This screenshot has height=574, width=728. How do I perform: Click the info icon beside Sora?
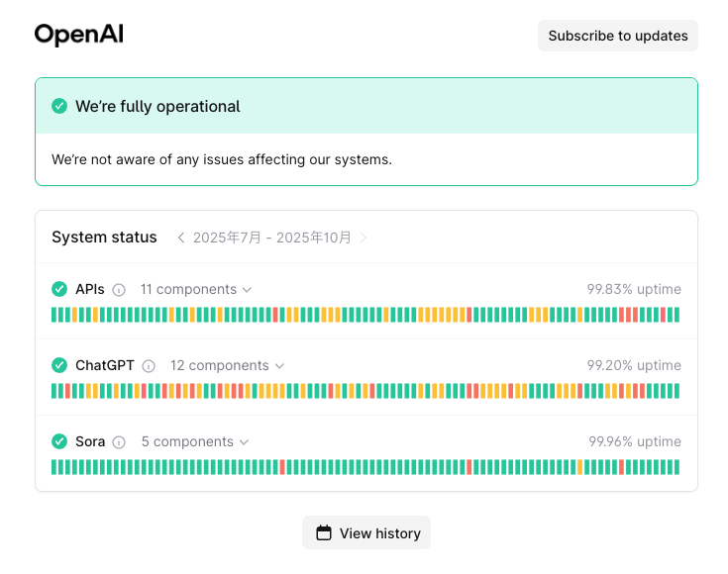click(x=119, y=442)
